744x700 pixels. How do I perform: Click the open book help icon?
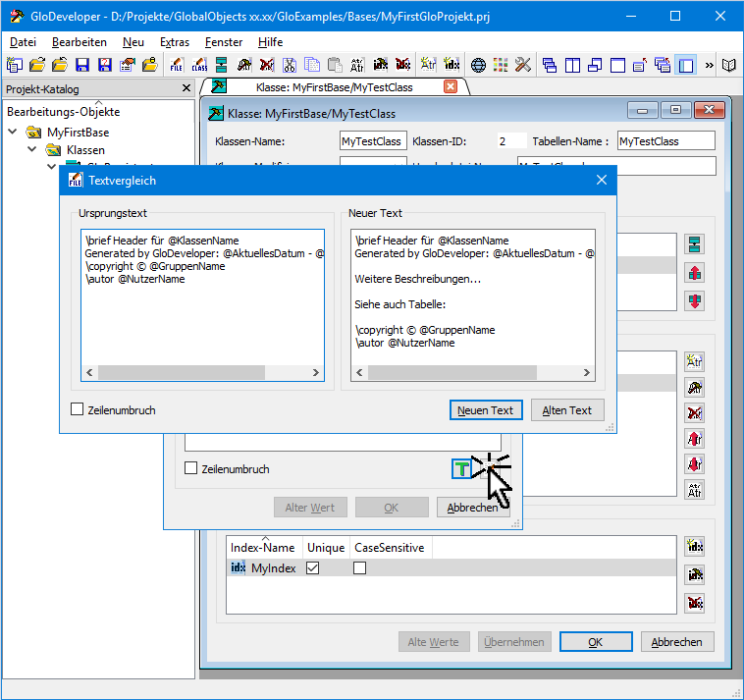729,65
